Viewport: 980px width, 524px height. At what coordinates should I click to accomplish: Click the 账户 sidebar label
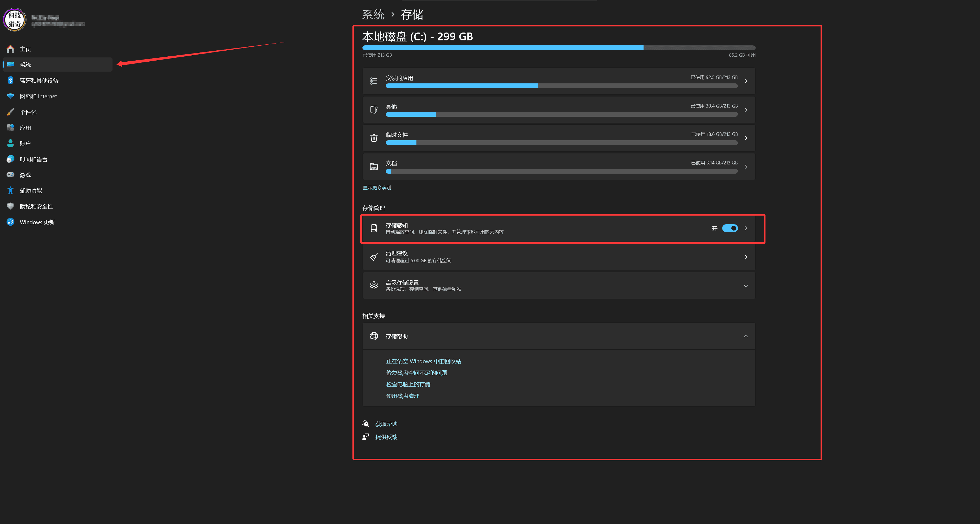coord(25,143)
